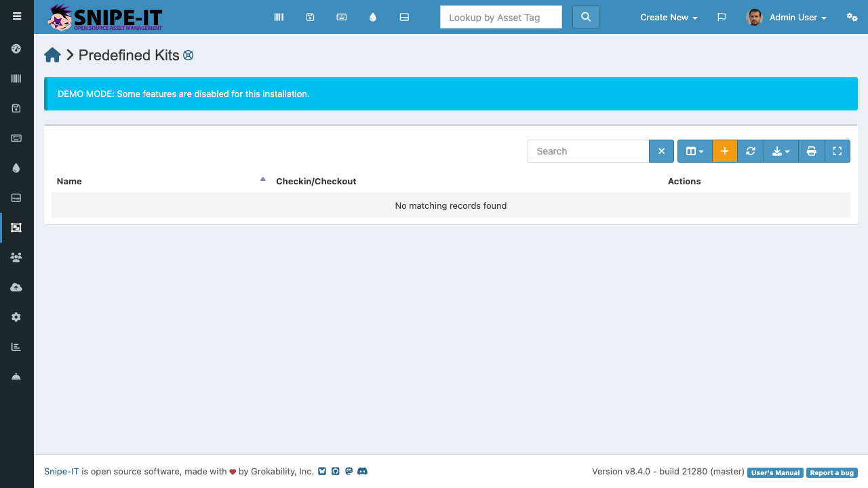Screen dimensions: 868x488
Task: Toggle fullscreen table view
Action: 837,151
